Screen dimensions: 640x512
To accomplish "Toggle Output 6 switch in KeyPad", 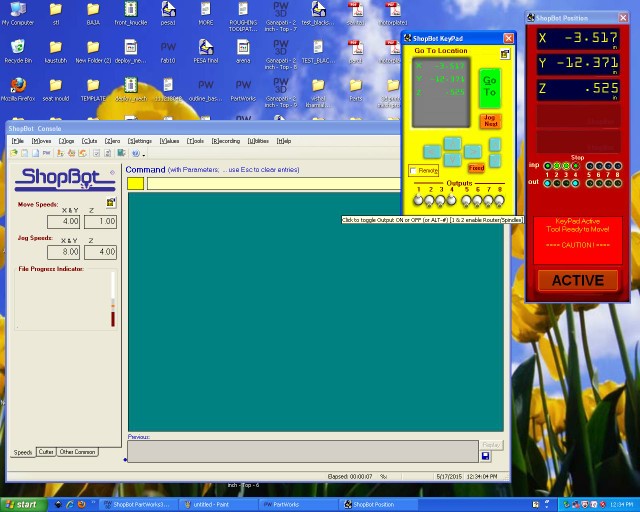I will (x=478, y=200).
